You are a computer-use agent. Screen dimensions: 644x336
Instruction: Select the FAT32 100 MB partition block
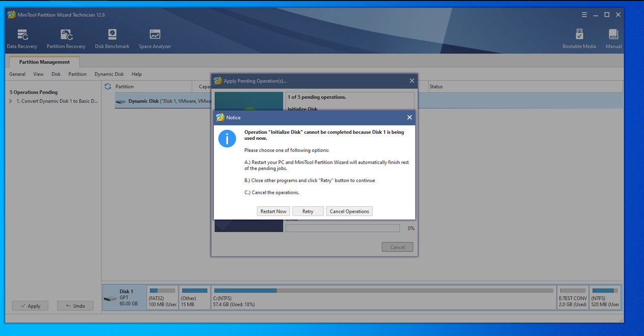pyautogui.click(x=162, y=297)
